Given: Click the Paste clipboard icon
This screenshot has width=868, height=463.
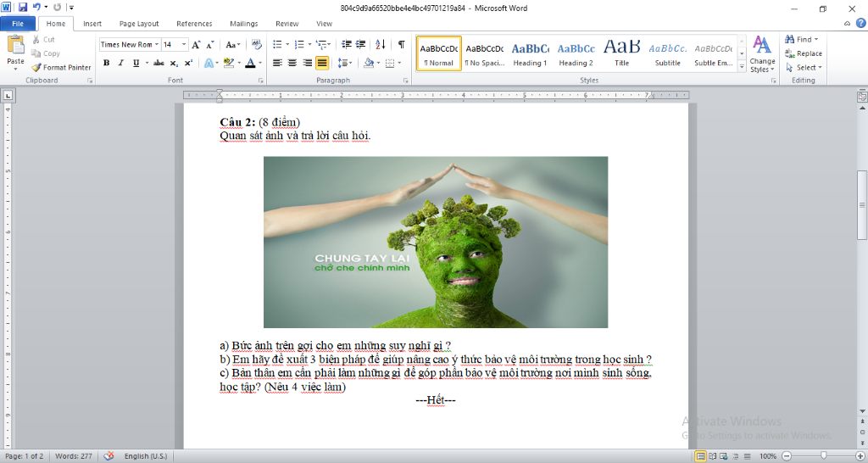Looking at the screenshot, I should 15,44.
